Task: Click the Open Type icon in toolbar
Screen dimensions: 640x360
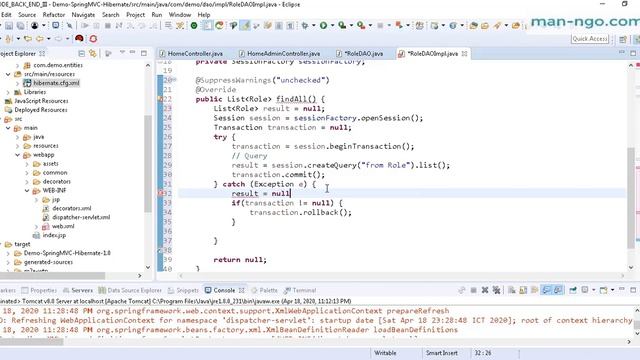Action: tap(473, 26)
